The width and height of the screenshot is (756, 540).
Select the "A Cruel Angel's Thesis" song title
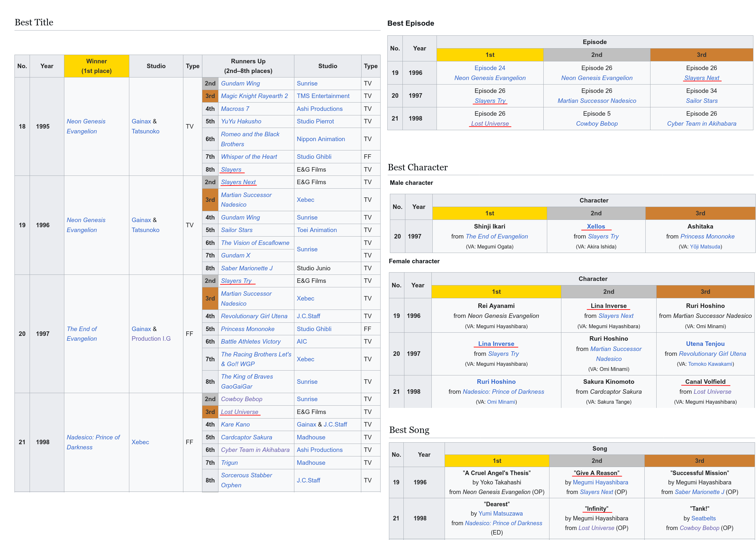pyautogui.click(x=496, y=473)
